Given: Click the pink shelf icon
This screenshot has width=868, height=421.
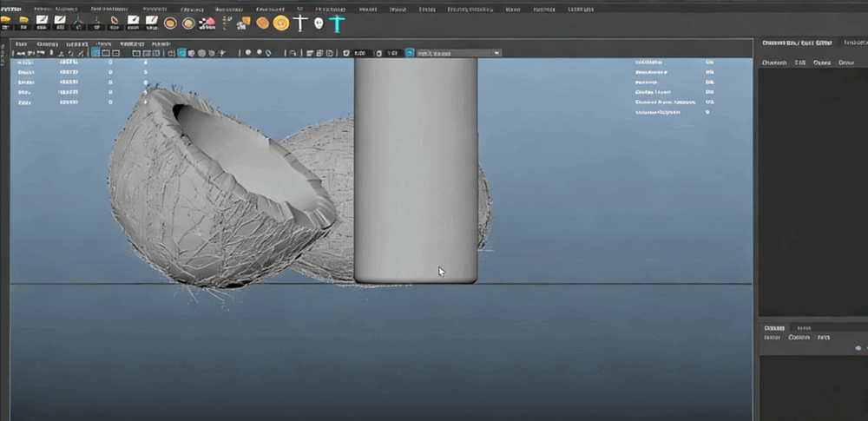Looking at the screenshot, I should [207, 23].
